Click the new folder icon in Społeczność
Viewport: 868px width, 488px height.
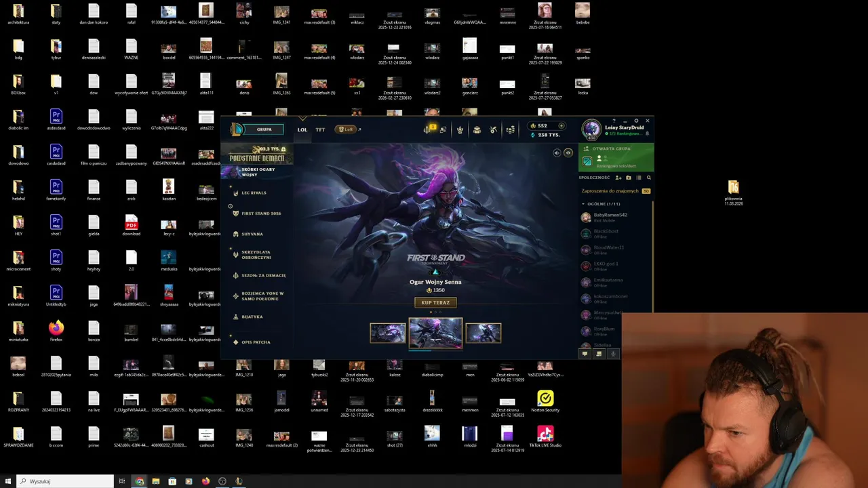(629, 178)
